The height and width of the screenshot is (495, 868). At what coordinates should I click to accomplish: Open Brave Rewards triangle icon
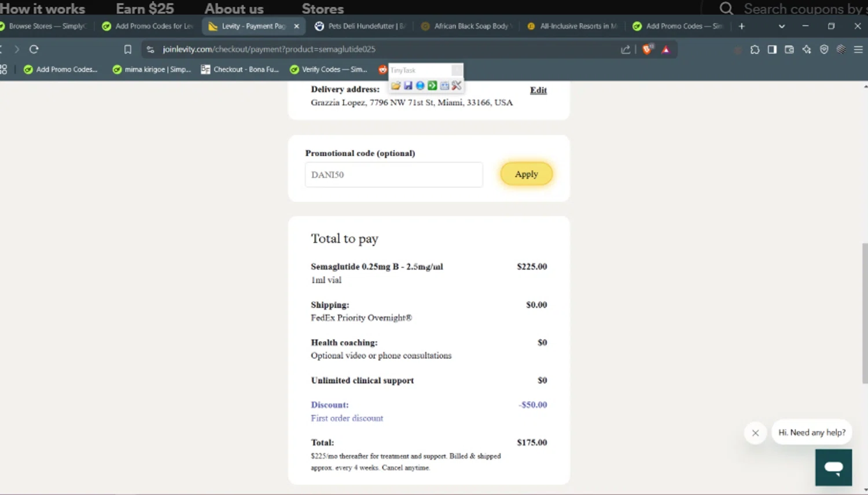click(666, 49)
